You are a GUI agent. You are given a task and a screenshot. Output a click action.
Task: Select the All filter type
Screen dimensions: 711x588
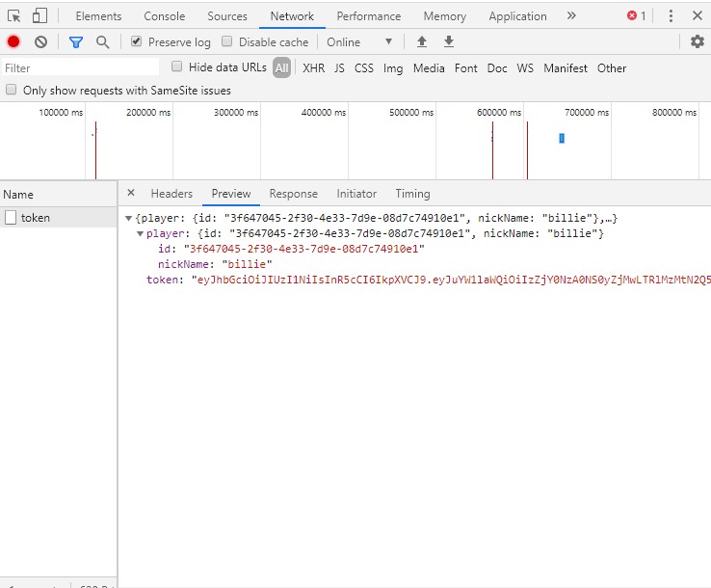pyautogui.click(x=281, y=68)
